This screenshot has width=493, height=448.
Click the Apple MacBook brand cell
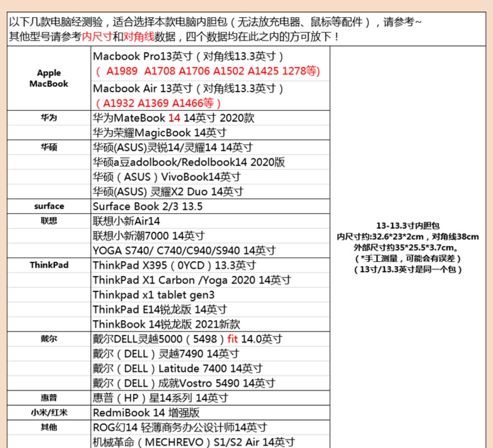coord(49,78)
